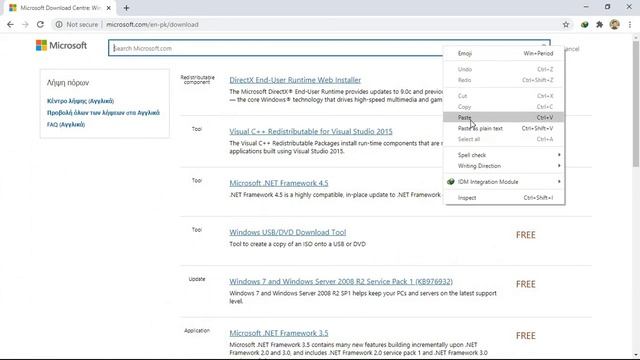The width and height of the screenshot is (640, 360).
Task: Click the browser forward arrow
Action: coord(25,24)
